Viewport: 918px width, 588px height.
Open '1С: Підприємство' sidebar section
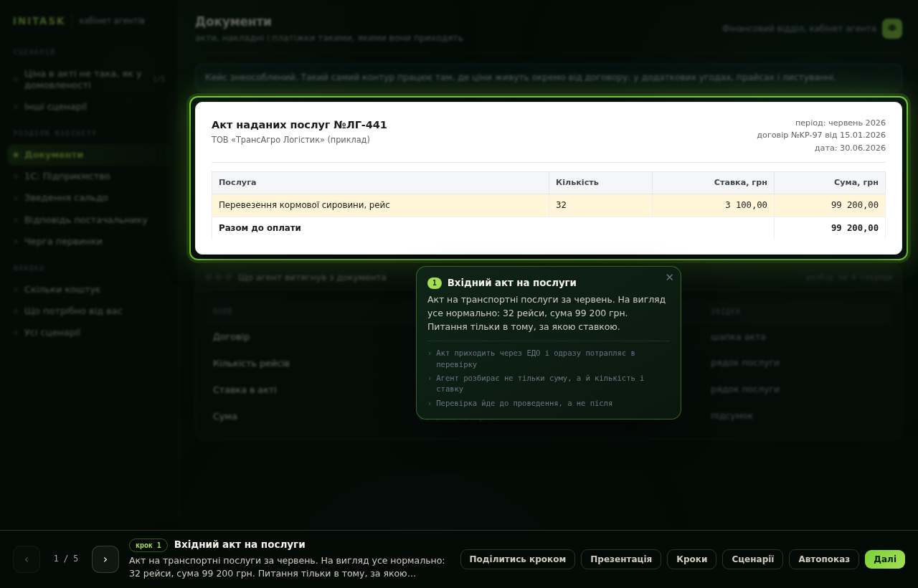click(90, 176)
